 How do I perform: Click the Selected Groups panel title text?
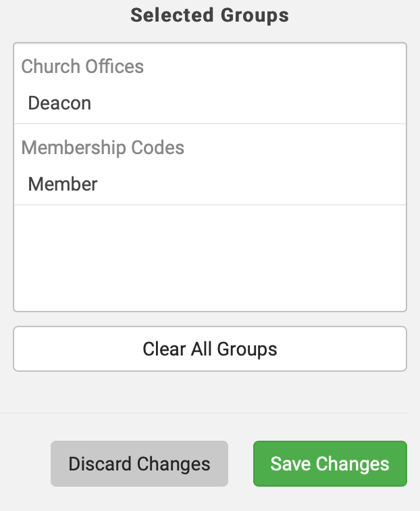(x=209, y=15)
